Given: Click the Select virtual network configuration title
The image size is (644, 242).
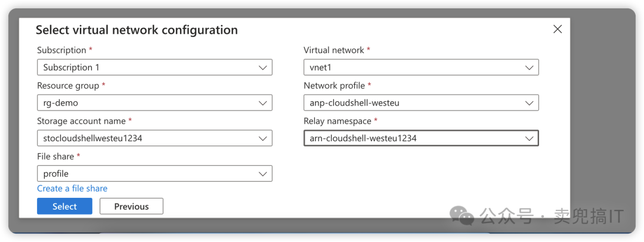Looking at the screenshot, I should point(137,30).
